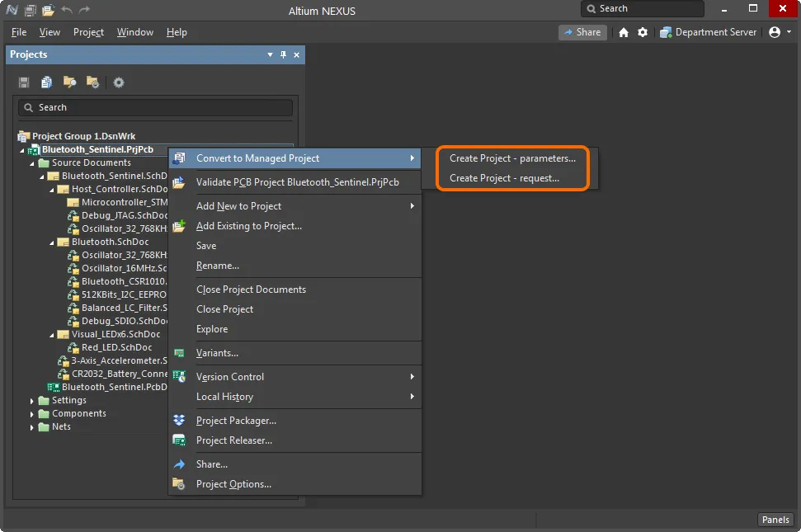The image size is (801, 532).
Task: Open the View menu
Action: 49,32
